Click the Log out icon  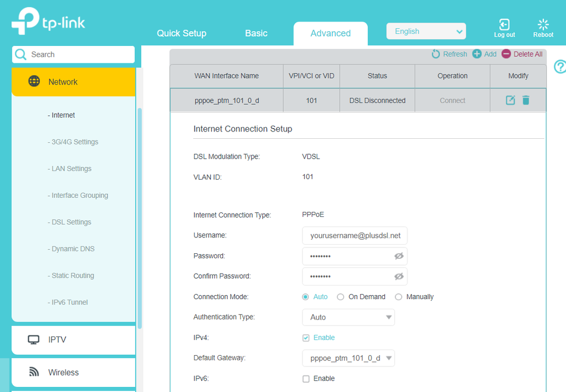tap(504, 25)
